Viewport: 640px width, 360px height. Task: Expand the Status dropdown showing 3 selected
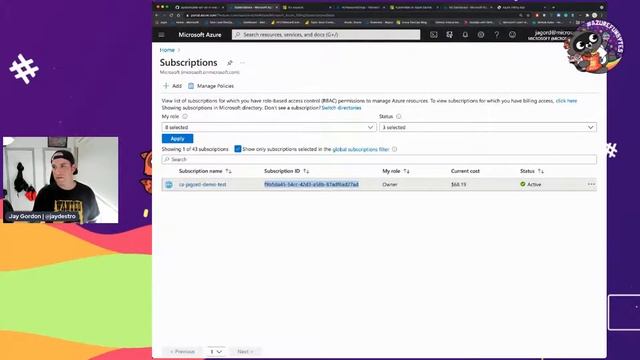[488, 127]
